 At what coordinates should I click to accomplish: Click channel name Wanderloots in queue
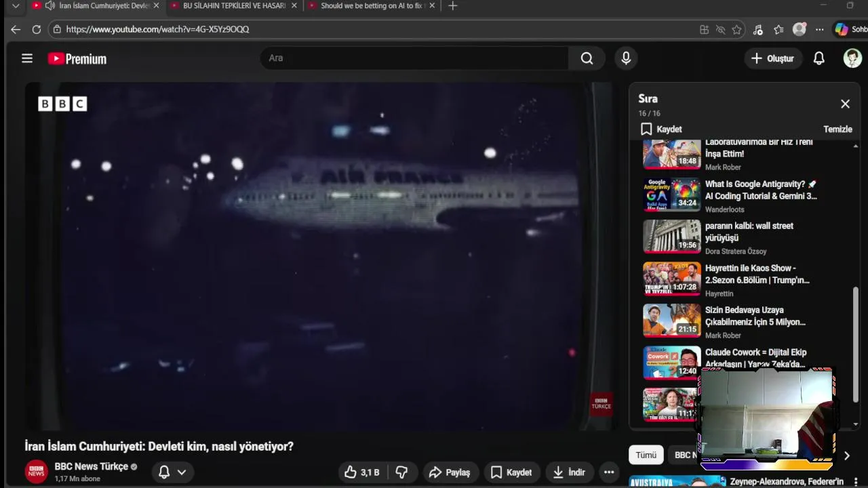[724, 209]
